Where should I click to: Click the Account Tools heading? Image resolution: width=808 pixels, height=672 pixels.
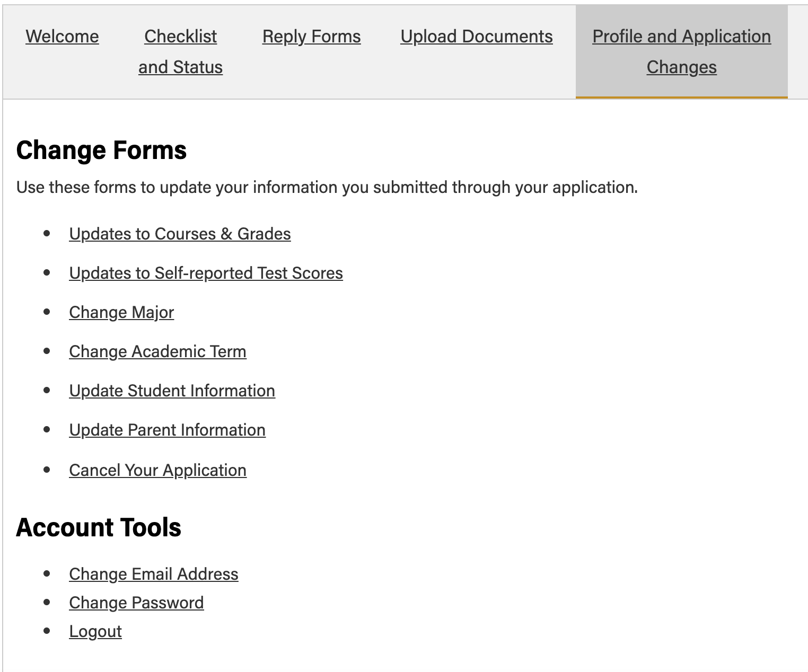pyautogui.click(x=99, y=527)
